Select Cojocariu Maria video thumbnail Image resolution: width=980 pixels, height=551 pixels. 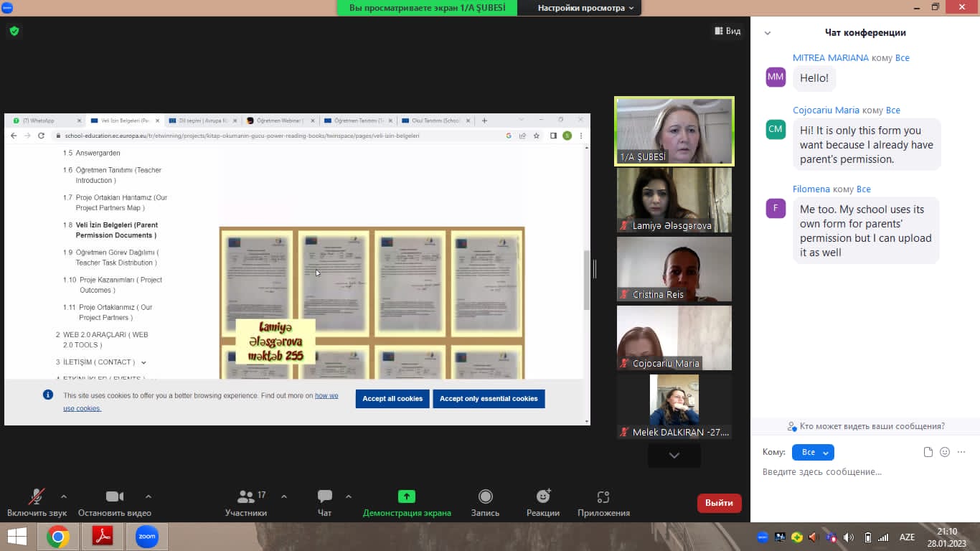click(x=674, y=338)
